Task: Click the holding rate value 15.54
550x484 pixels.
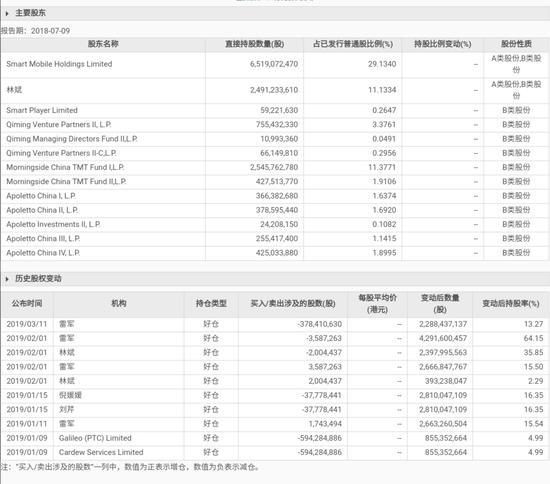Action: coord(534,424)
